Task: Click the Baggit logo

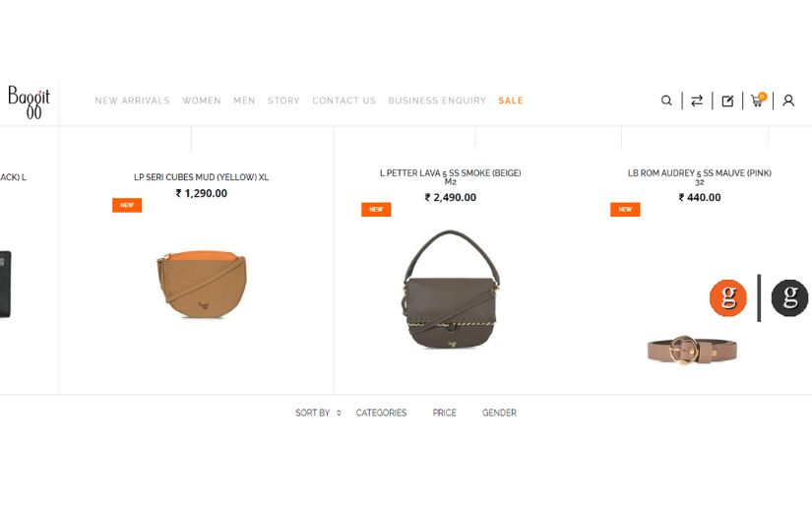Action: coord(29,102)
